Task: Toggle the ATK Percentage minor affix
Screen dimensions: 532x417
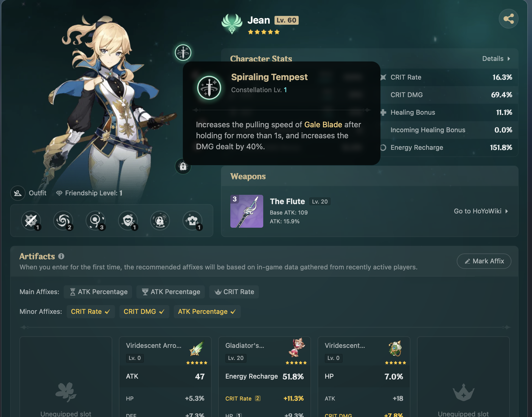Action: click(207, 312)
